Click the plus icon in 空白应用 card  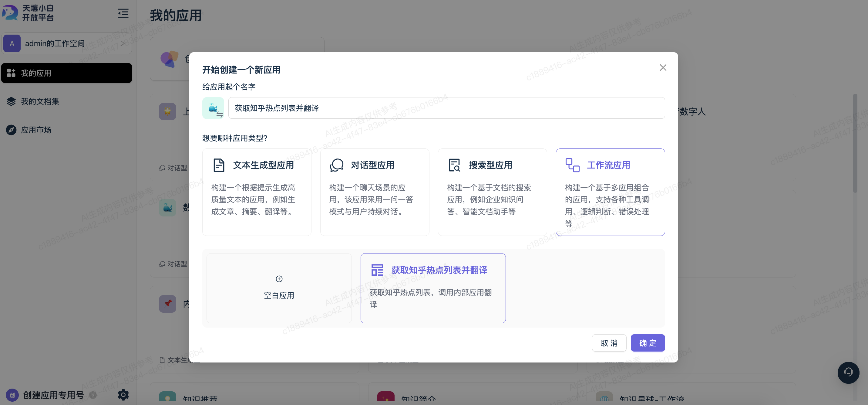[279, 279]
